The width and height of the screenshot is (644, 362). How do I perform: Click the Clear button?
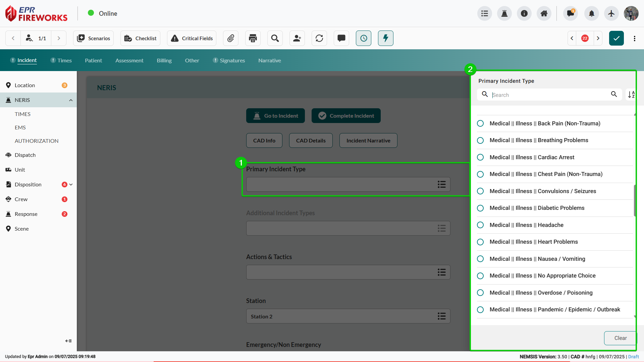pos(620,338)
